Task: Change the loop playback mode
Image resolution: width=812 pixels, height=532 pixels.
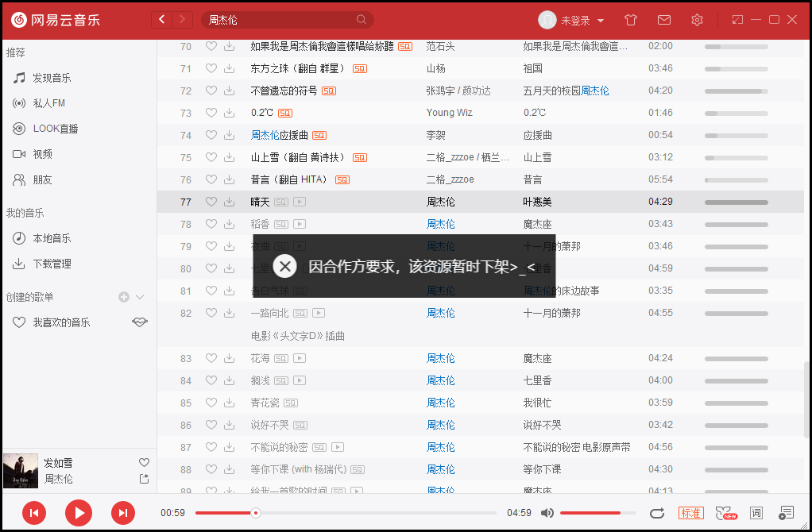Action: tap(656, 513)
